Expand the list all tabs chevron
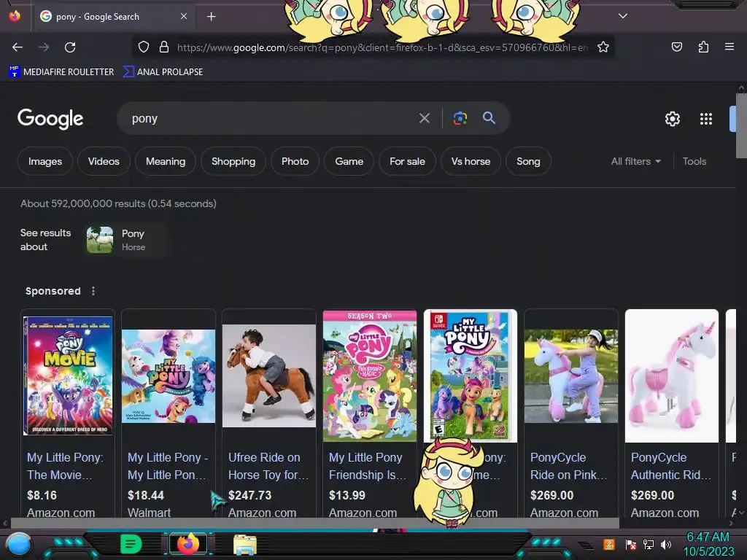Image resolution: width=747 pixels, height=560 pixels. 623,16
